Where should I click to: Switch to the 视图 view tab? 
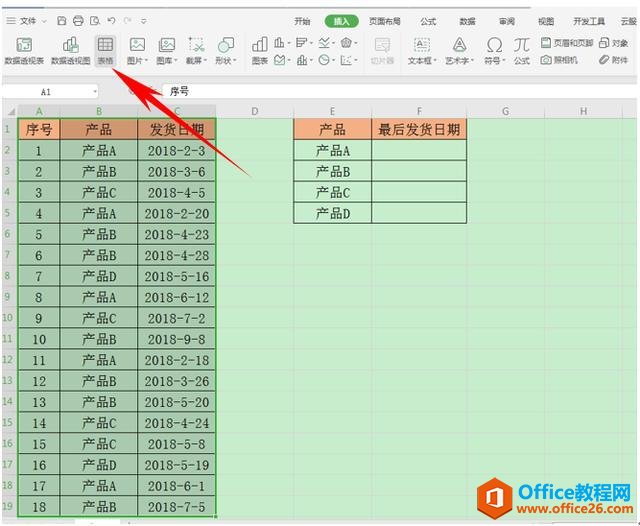pos(546,22)
